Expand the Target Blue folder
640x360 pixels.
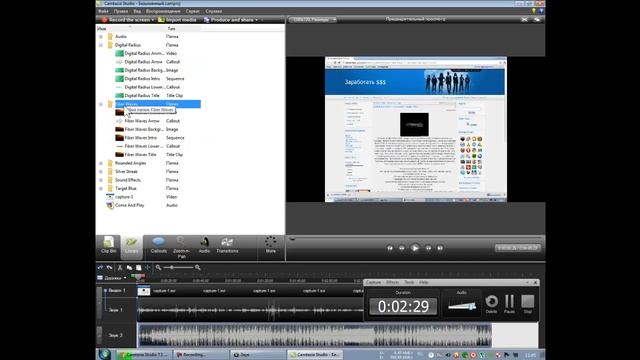click(101, 189)
